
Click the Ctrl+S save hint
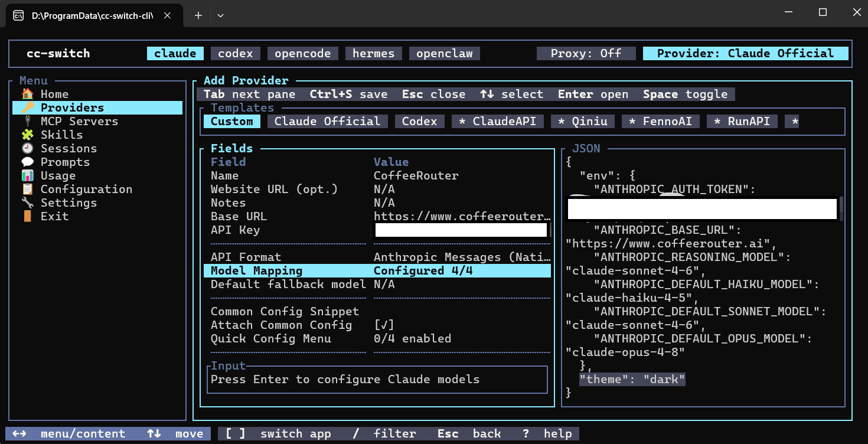pos(349,94)
